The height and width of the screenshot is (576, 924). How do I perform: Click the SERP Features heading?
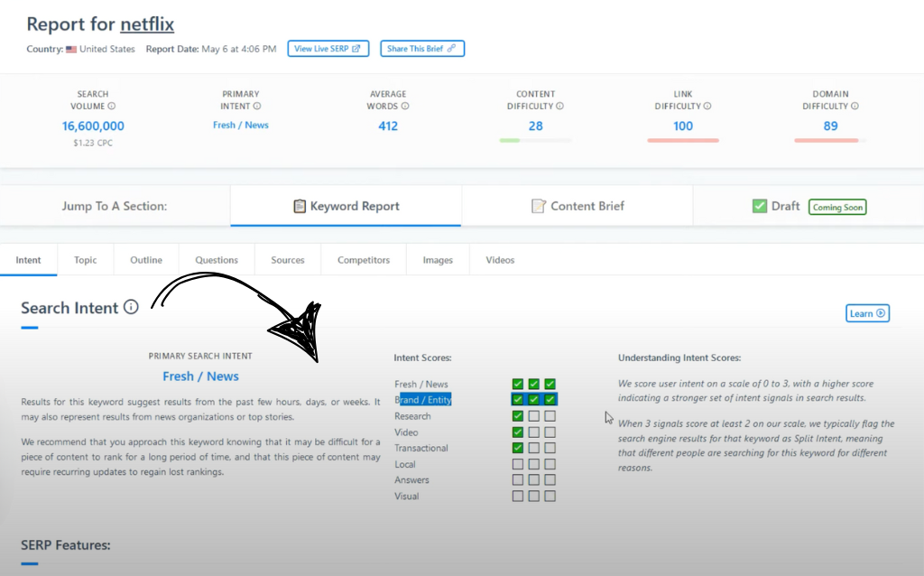[66, 544]
